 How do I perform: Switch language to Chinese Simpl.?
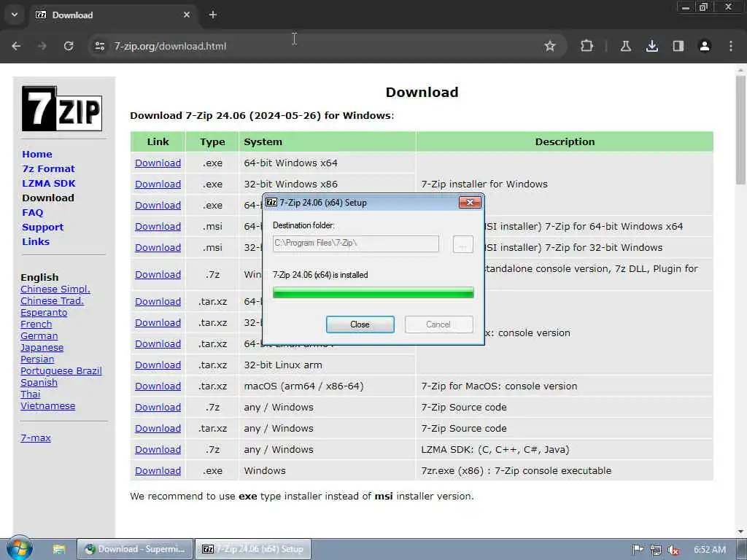coord(55,289)
